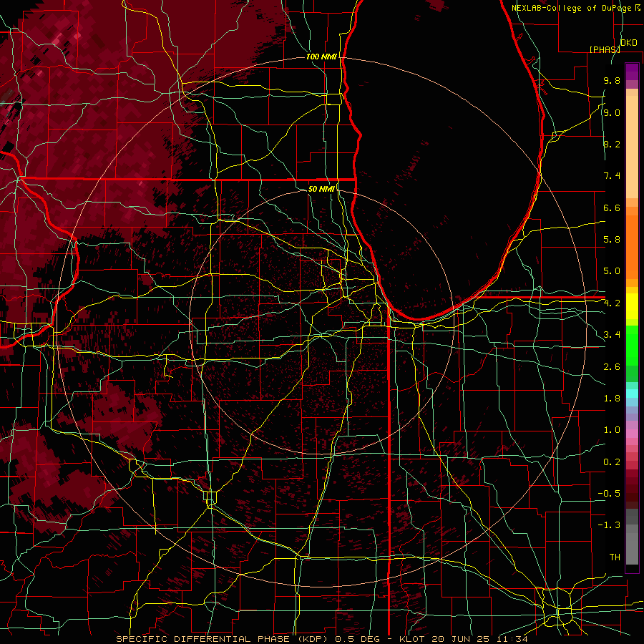Click the [PHAS] legend unit label
The image size is (644, 644).
point(605,49)
